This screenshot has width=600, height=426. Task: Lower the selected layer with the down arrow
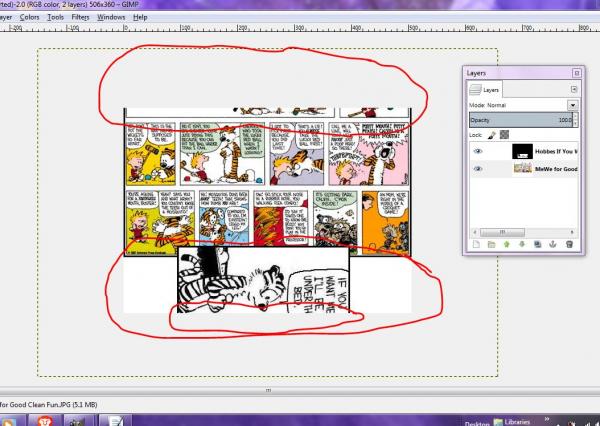522,244
